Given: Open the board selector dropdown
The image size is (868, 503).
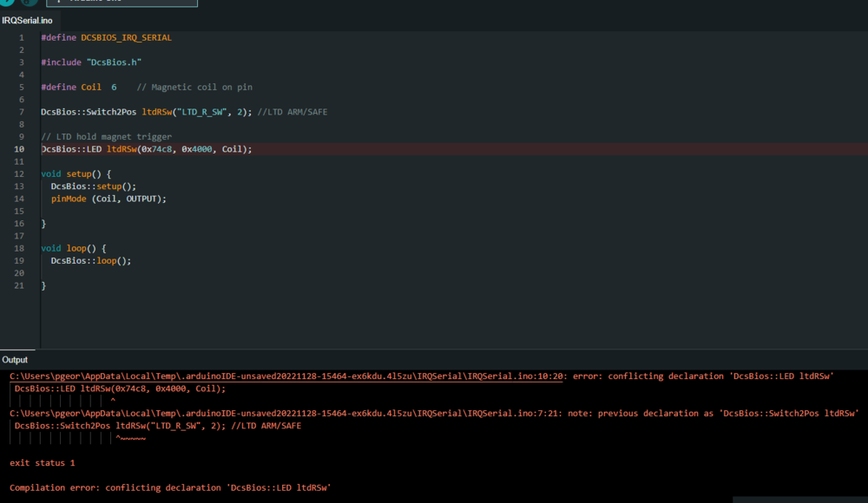Looking at the screenshot, I should click(x=122, y=3).
